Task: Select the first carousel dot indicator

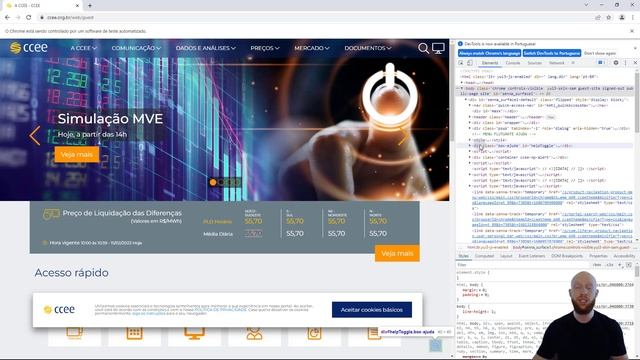Action: point(213,182)
